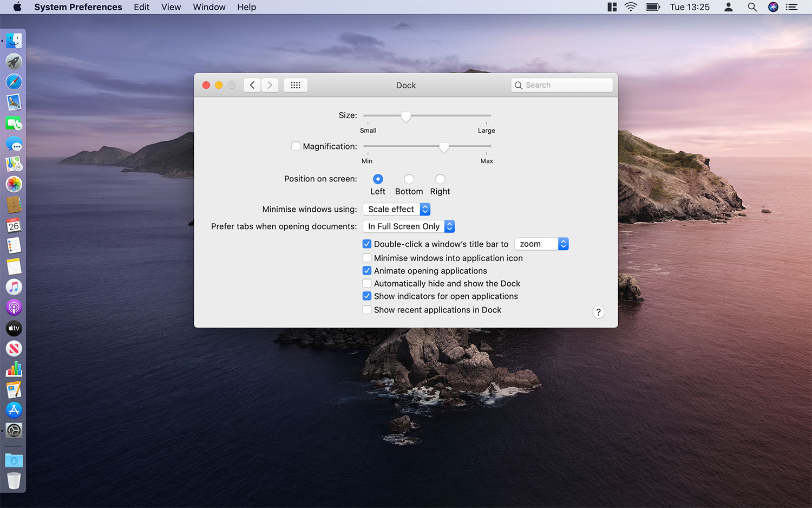Expand the In Full Screen Only dropdown
The image size is (812, 508).
coord(409,226)
